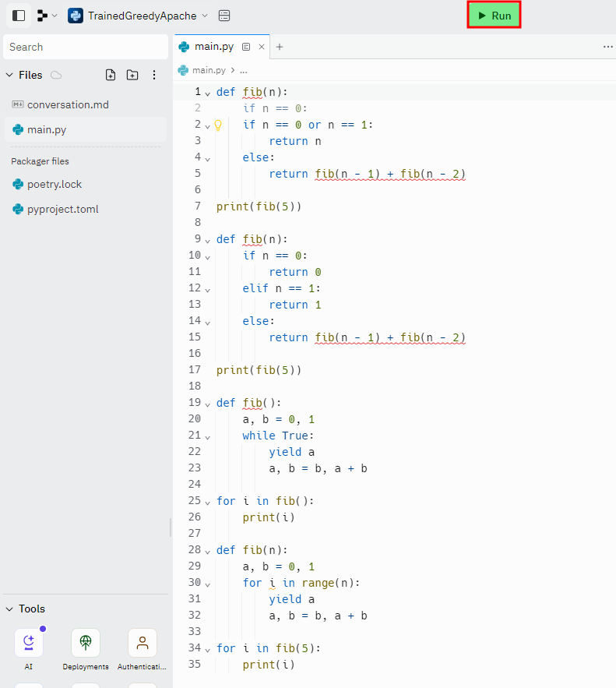This screenshot has width=616, height=688.
Task: Collapse the Files section
Action: coord(9,75)
